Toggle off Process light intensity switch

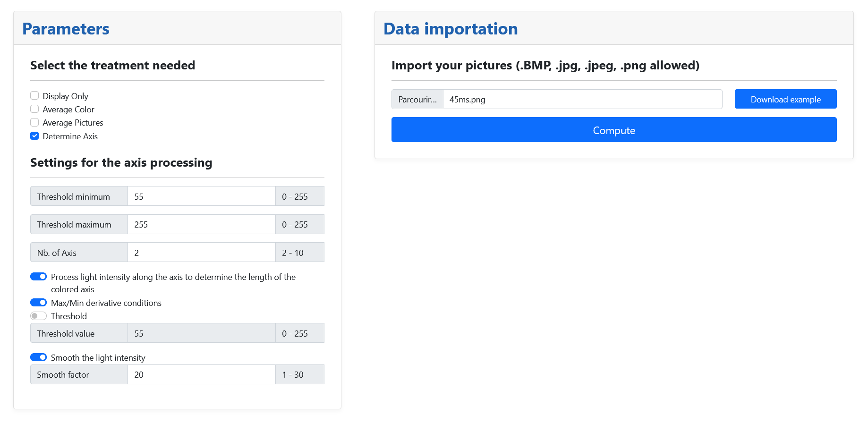(38, 277)
